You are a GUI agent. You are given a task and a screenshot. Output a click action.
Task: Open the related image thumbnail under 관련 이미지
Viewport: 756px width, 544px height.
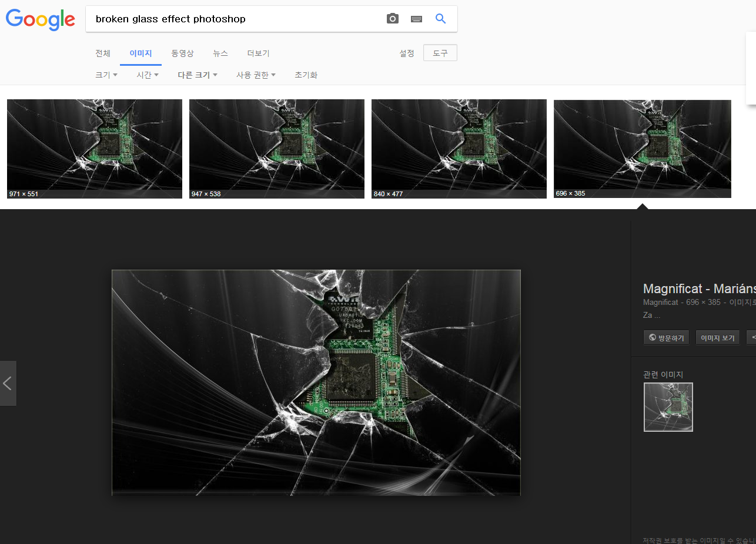(668, 407)
